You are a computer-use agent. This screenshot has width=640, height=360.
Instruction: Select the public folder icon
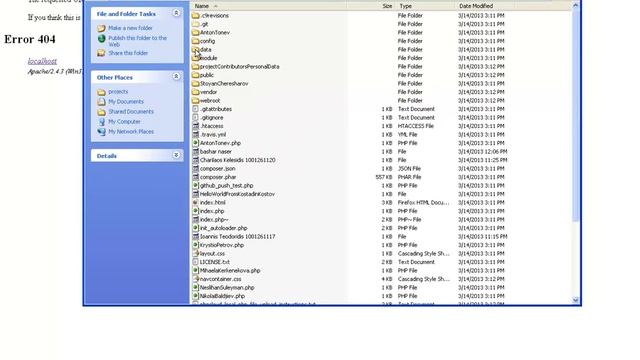tap(196, 75)
